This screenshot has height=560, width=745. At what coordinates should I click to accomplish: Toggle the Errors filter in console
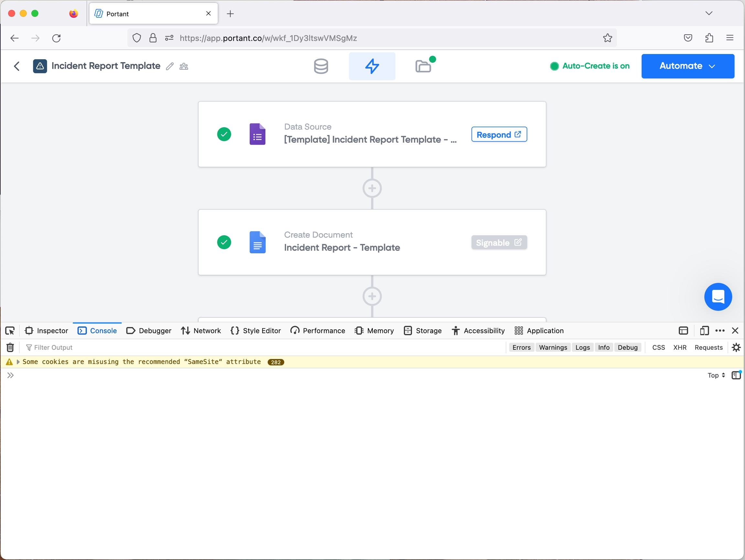tap(521, 347)
